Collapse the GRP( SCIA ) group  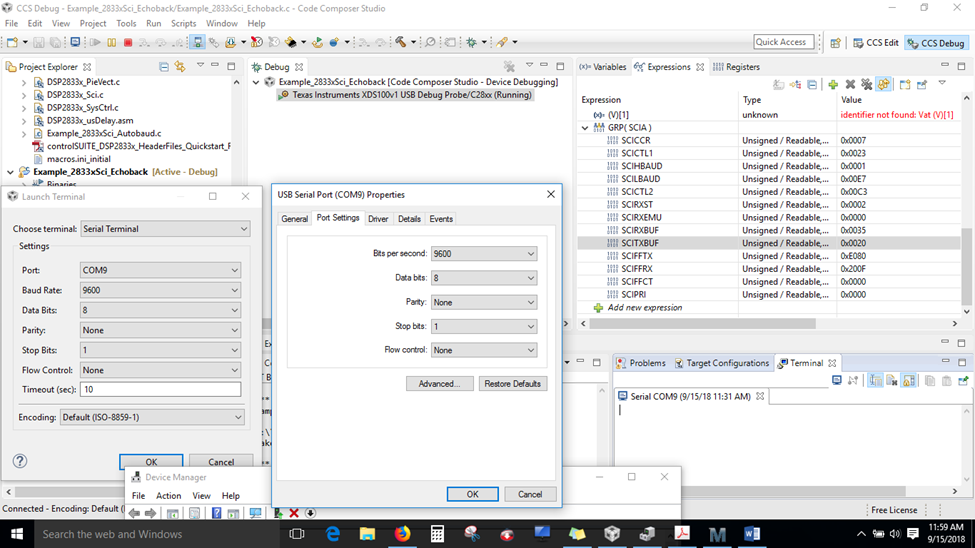585,128
